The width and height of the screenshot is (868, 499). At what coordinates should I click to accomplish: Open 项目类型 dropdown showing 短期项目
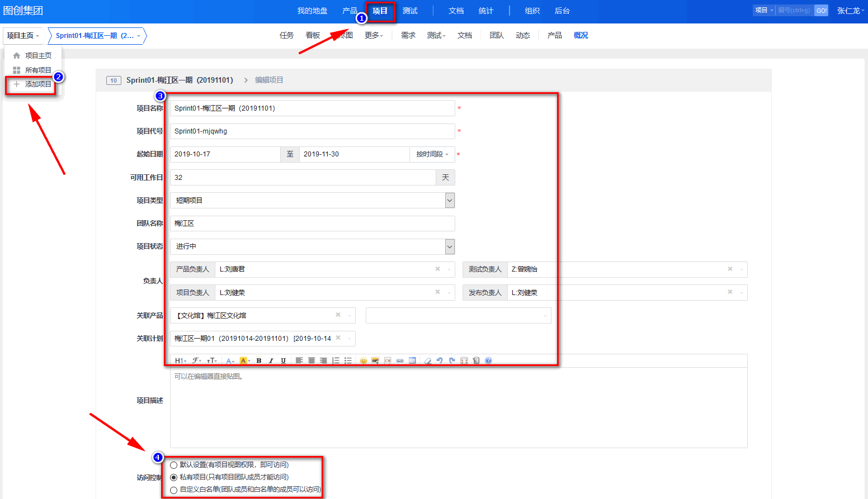point(313,200)
